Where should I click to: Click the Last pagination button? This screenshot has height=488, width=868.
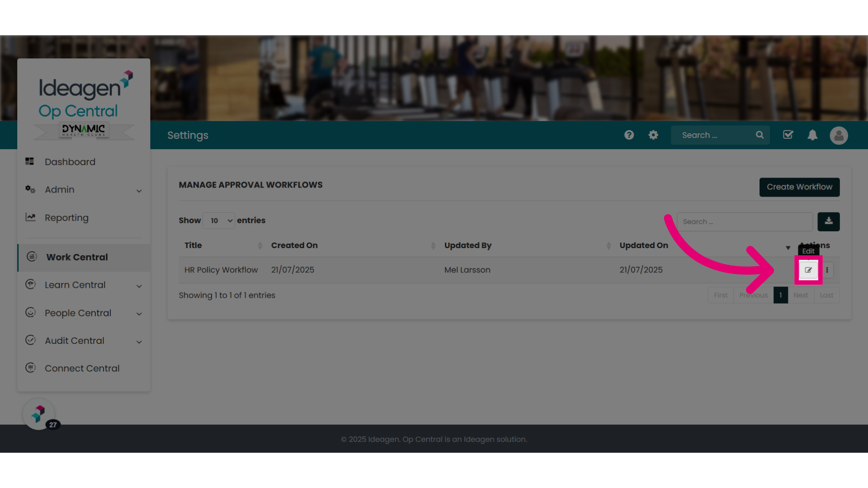(826, 296)
